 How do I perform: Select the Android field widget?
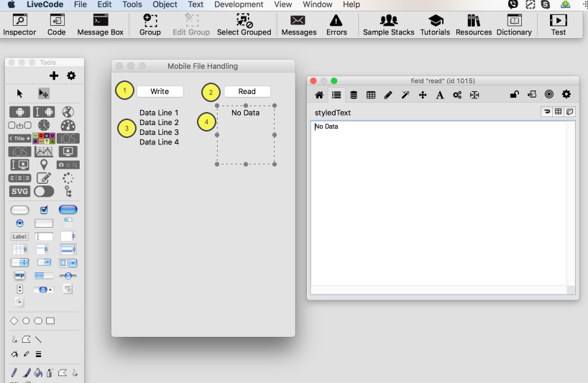pyautogui.click(x=44, y=111)
